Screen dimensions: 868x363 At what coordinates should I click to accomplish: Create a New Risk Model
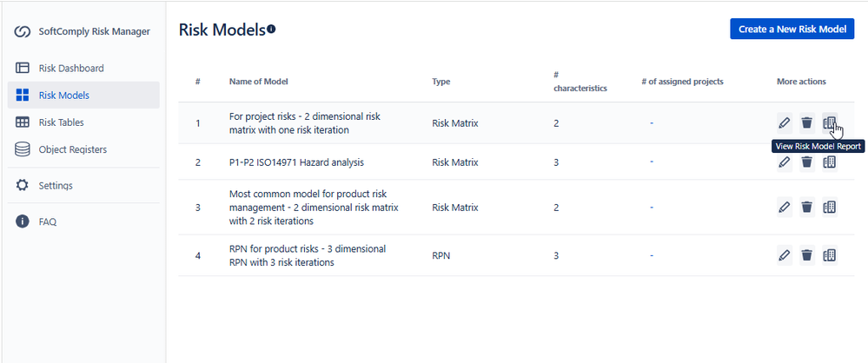(x=792, y=29)
